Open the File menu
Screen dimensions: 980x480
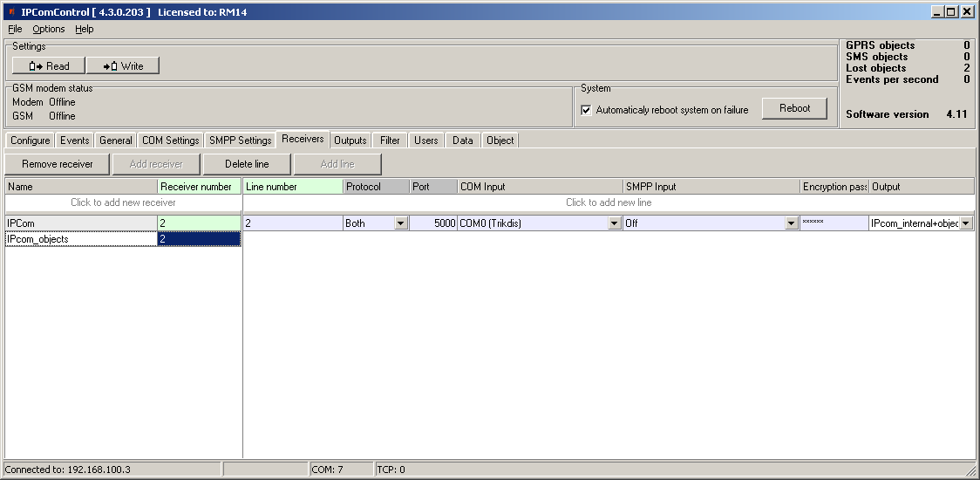[15, 29]
